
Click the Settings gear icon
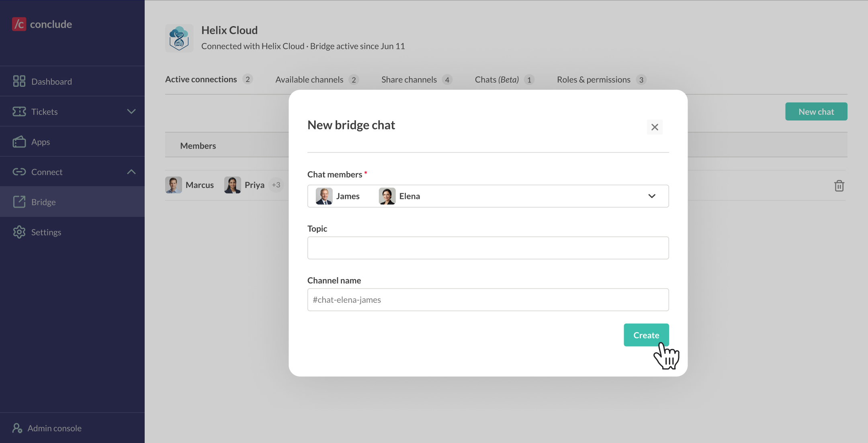pos(19,232)
